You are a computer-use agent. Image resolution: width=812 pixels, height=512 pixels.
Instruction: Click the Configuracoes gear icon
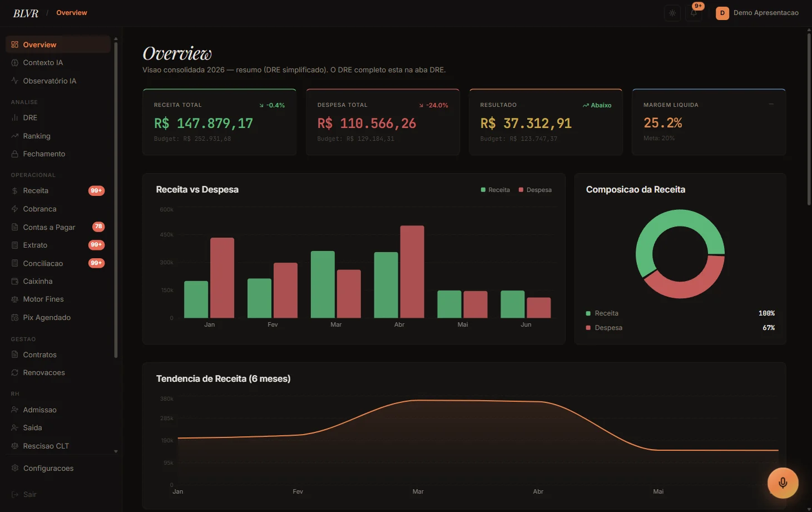(x=15, y=468)
